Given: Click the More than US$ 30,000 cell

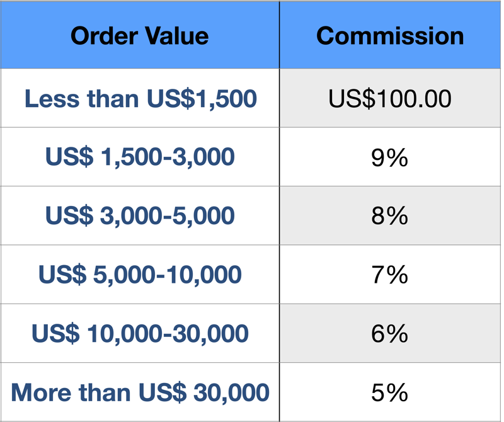Looking at the screenshot, I should point(140,392).
